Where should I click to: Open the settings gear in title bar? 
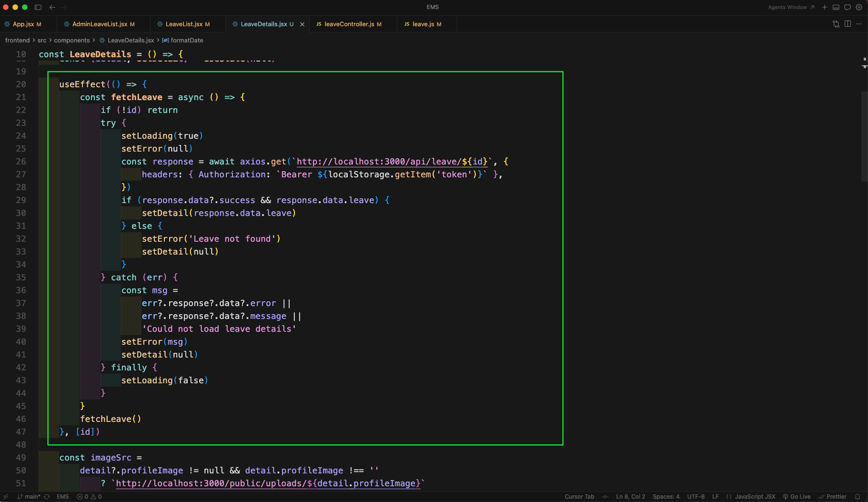tap(859, 7)
